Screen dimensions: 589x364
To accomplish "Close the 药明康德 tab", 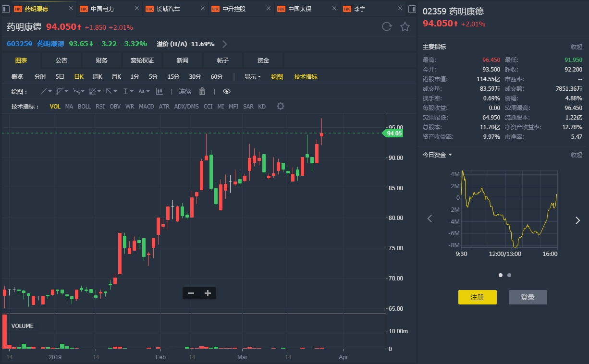I will (71, 9).
